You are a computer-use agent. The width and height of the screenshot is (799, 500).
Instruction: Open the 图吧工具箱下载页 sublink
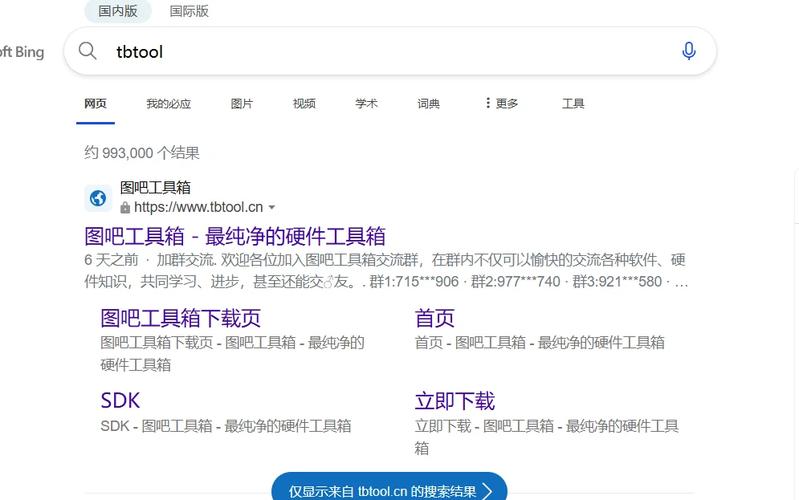pos(180,318)
